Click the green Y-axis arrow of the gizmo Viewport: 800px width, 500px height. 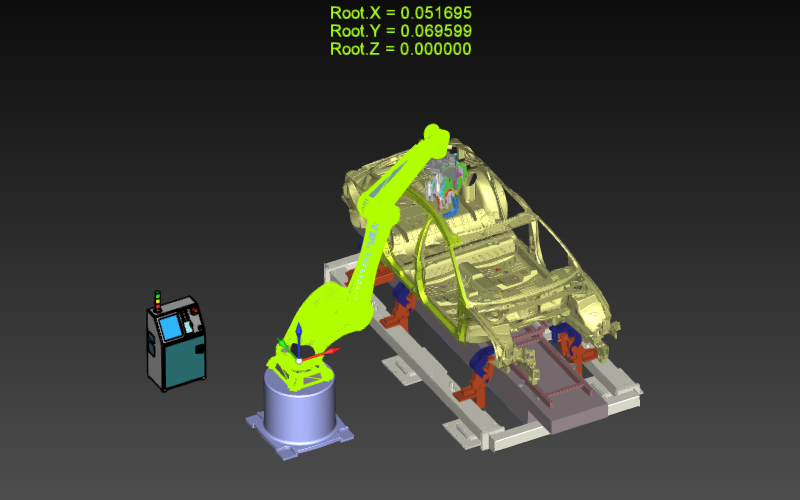coord(281,343)
